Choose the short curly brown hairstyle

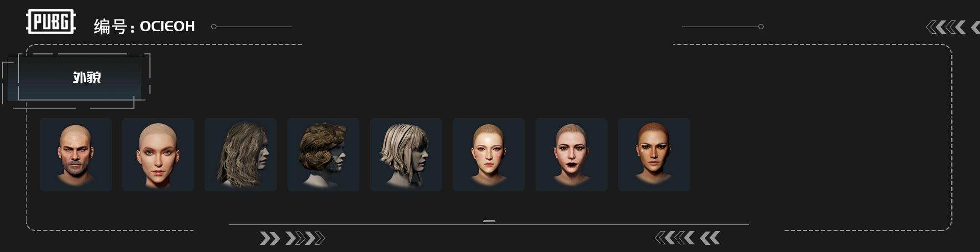[323, 154]
